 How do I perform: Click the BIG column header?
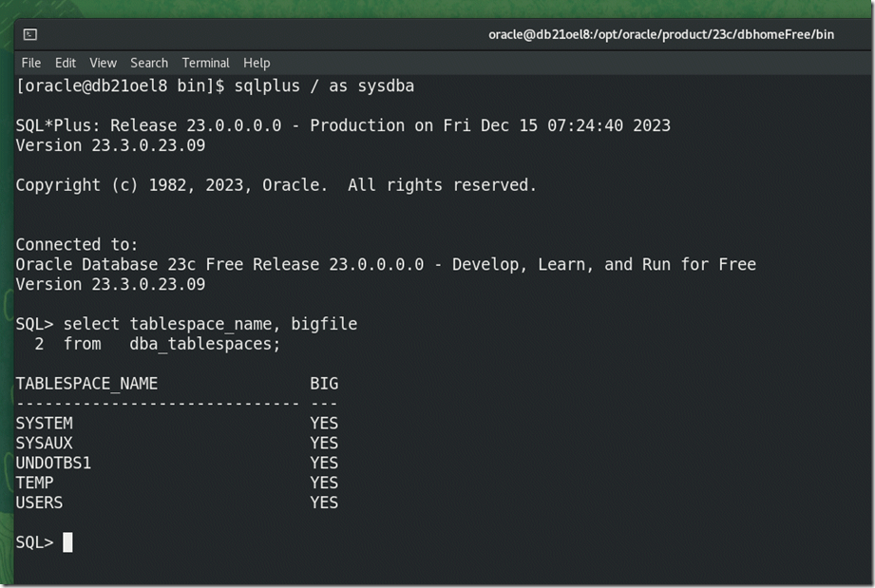click(x=324, y=384)
